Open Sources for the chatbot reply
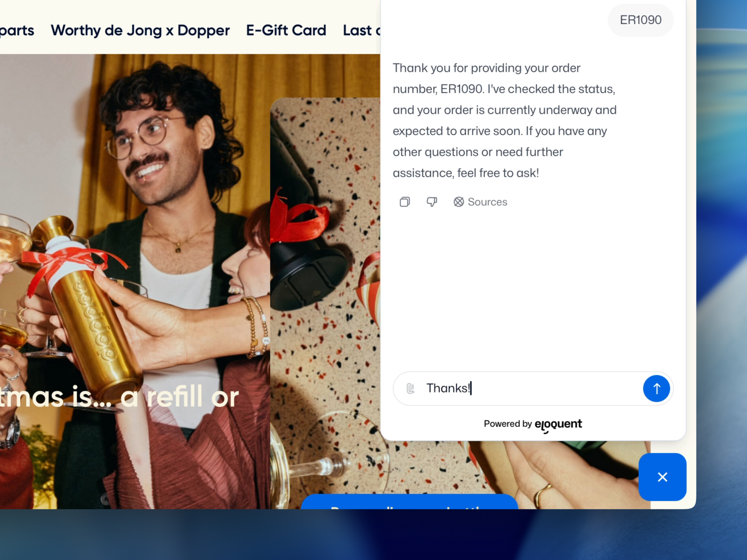747x560 pixels. (x=480, y=202)
